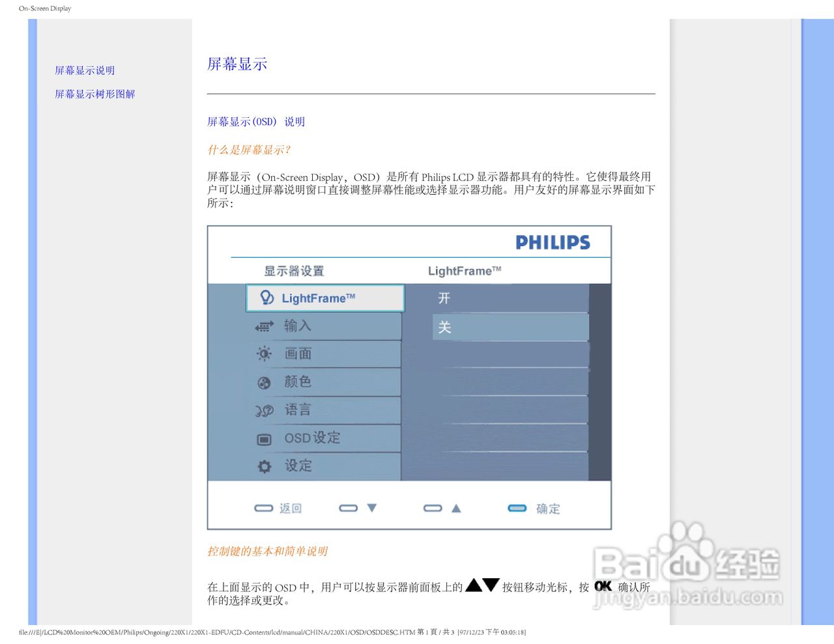Click the 返回 label

[x=291, y=509]
